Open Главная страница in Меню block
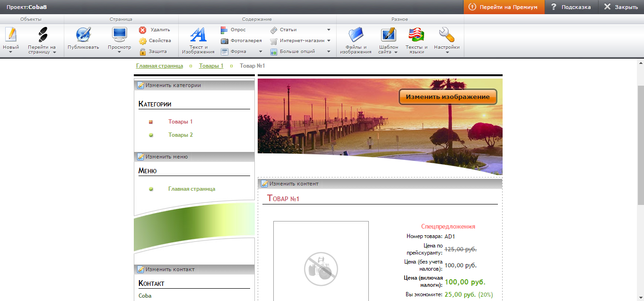644x301 pixels. tap(191, 189)
